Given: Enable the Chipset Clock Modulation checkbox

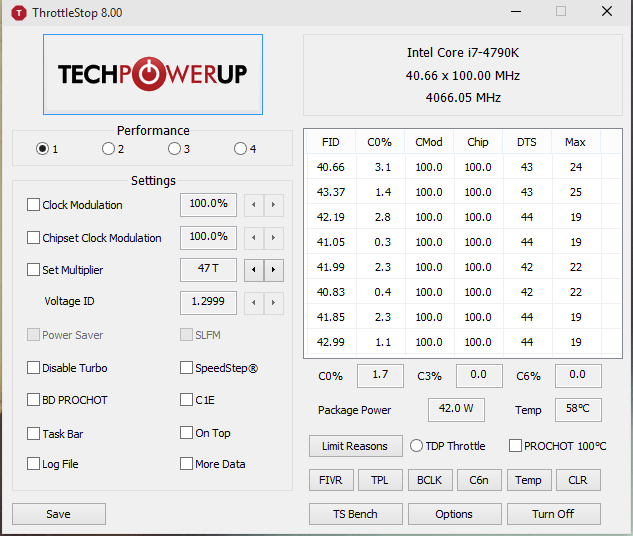Looking at the screenshot, I should click(x=33, y=237).
